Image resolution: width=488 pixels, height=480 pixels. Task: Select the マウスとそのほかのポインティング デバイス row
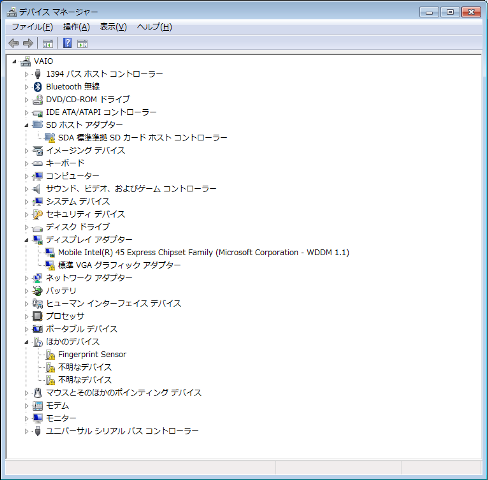click(123, 393)
